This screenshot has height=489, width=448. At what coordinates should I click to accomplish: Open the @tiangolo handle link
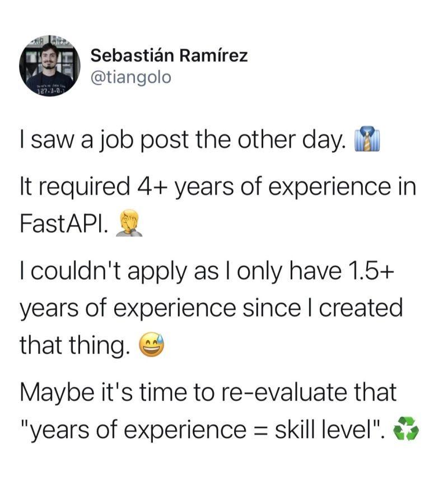tap(131, 77)
